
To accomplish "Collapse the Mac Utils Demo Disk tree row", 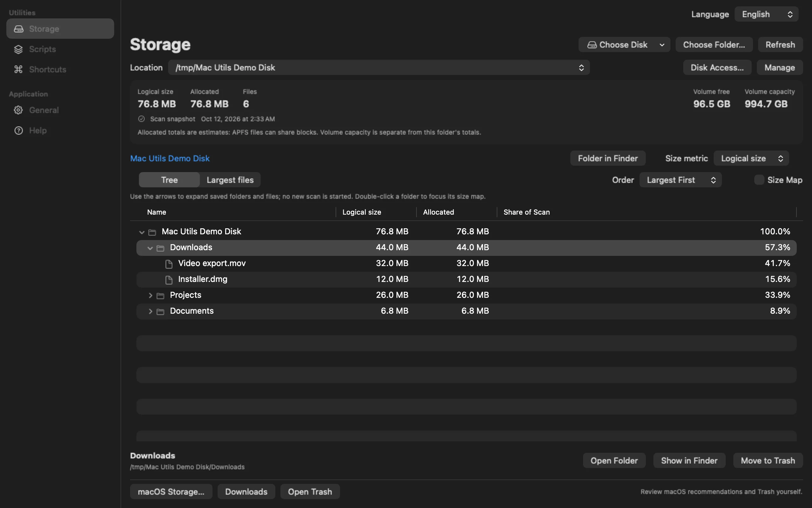I will [141, 232].
